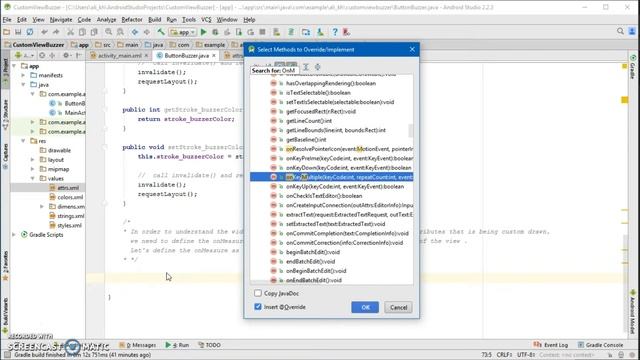The width and height of the screenshot is (640, 360).
Task: Click the Navigate Back arrow icon
Action: point(135,32)
